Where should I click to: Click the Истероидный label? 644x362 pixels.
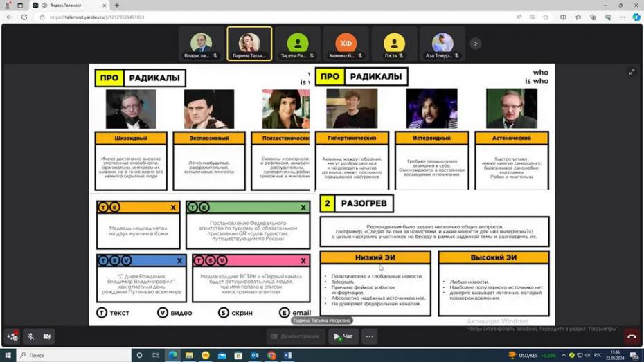coord(431,138)
